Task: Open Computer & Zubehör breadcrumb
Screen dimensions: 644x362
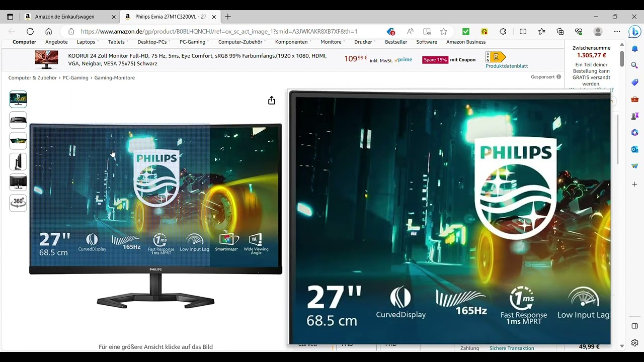Action: (x=32, y=77)
